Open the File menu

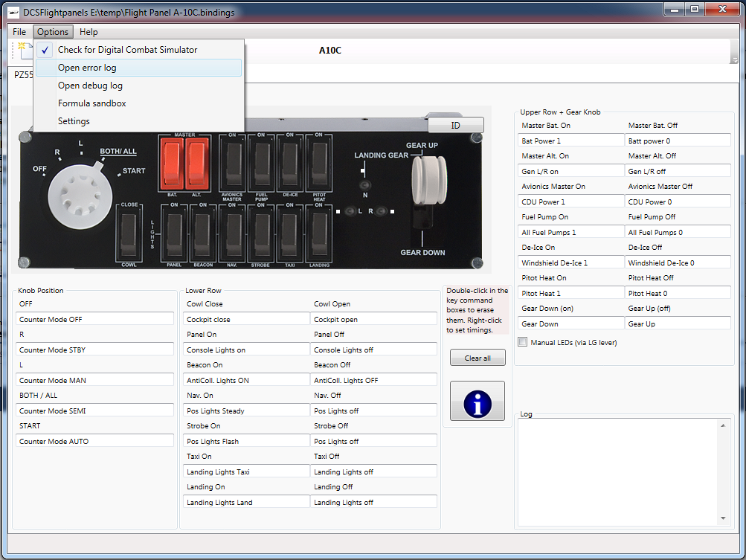coord(19,32)
